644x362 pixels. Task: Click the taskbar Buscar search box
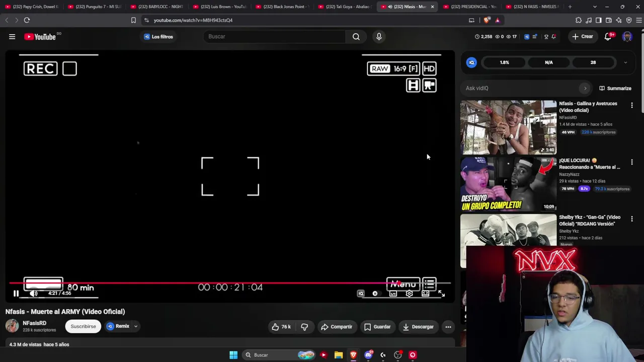[x=279, y=355]
